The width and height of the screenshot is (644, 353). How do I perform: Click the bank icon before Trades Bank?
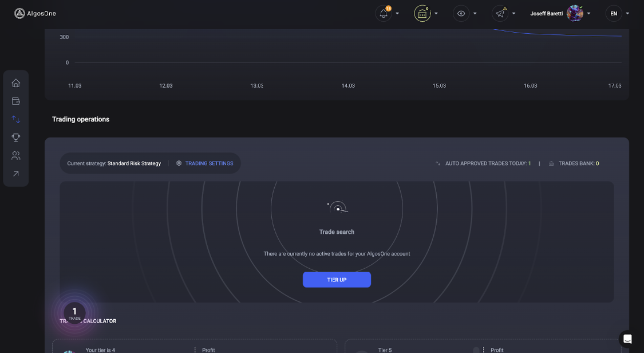click(x=551, y=163)
